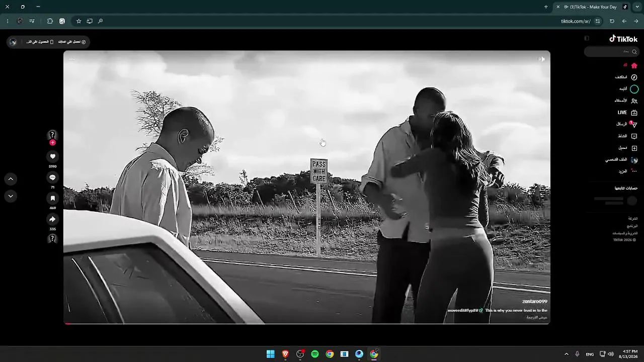Open the Extensions puzzle-piece icon
The image size is (644, 362).
(x=50, y=21)
